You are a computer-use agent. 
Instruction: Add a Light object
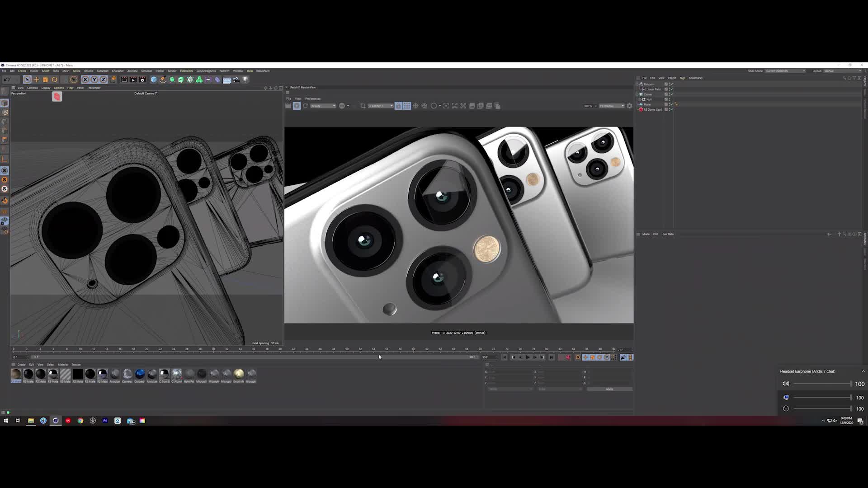(245, 80)
